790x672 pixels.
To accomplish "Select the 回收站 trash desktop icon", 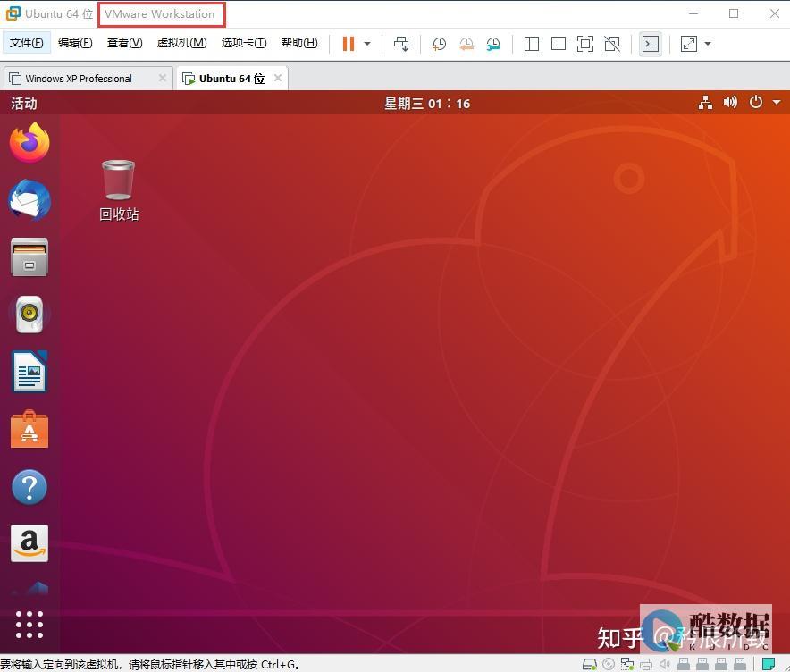I will 119,190.
